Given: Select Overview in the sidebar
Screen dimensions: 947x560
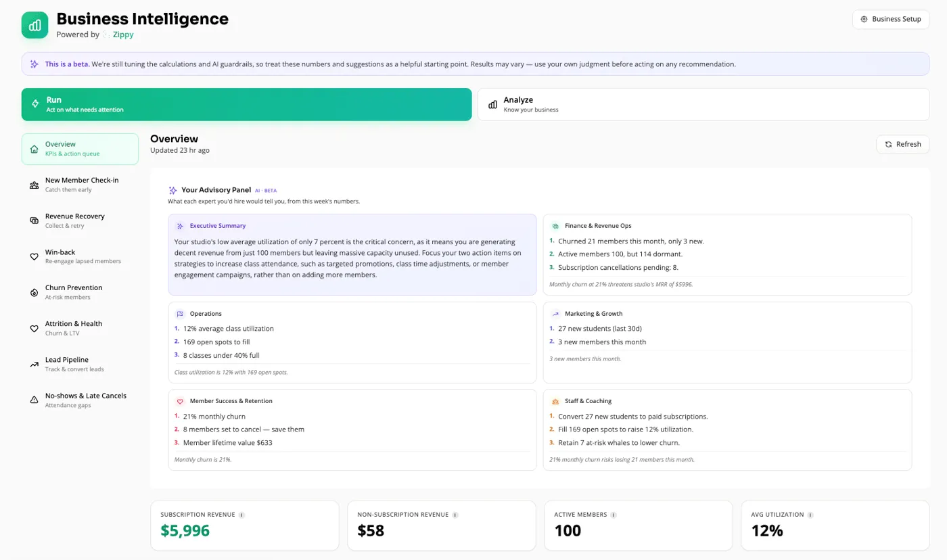Looking at the screenshot, I should point(80,149).
